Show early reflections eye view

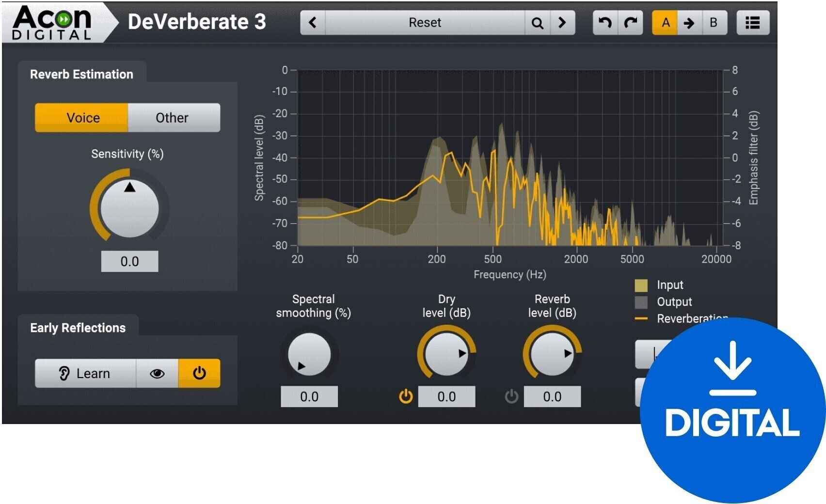point(157,373)
